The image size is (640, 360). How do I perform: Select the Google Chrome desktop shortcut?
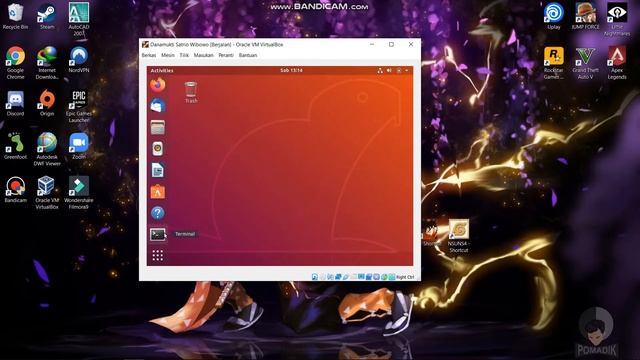click(16, 63)
